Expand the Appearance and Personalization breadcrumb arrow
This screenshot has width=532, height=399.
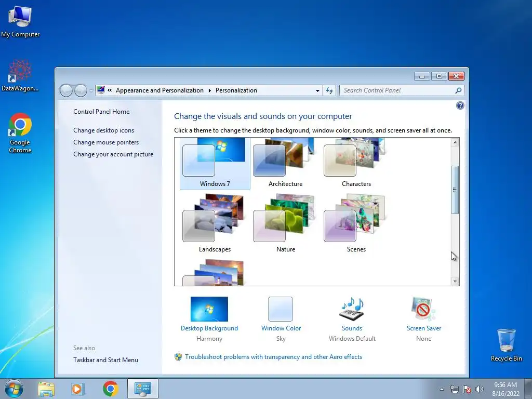point(209,90)
